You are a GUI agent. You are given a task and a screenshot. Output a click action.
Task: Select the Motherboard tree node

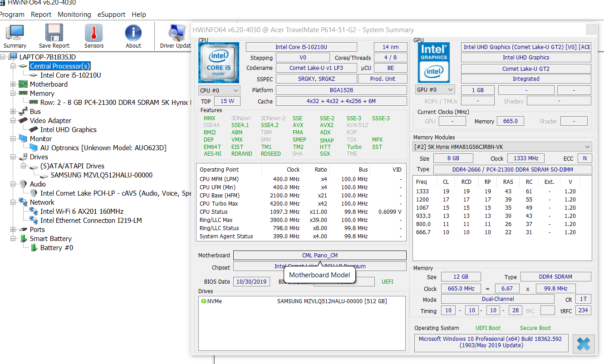(49, 84)
